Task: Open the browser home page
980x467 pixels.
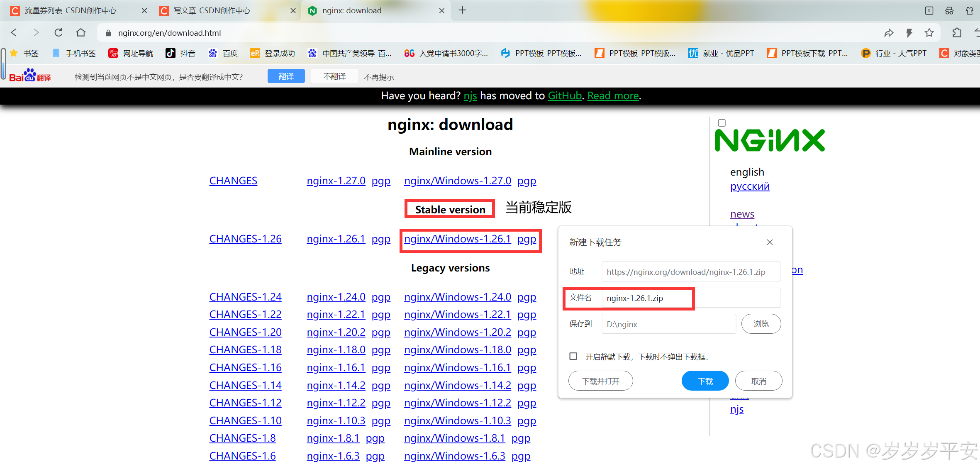Action: pyautogui.click(x=81, y=32)
